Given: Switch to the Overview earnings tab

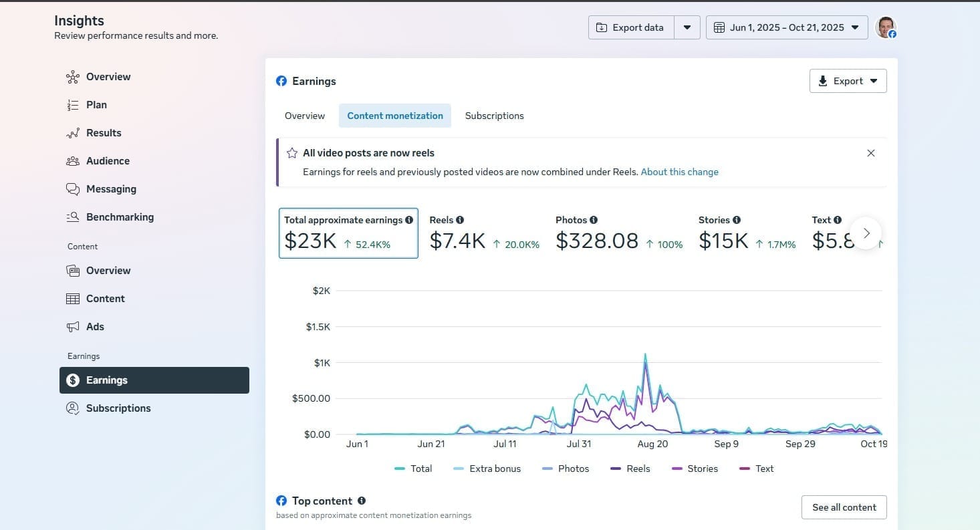Looking at the screenshot, I should [305, 116].
